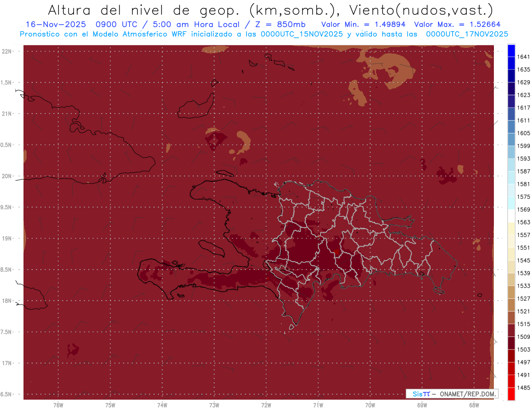Click the valid-until time '0000UTC_17NOV2025'
The width and height of the screenshot is (532, 411).
(467, 34)
